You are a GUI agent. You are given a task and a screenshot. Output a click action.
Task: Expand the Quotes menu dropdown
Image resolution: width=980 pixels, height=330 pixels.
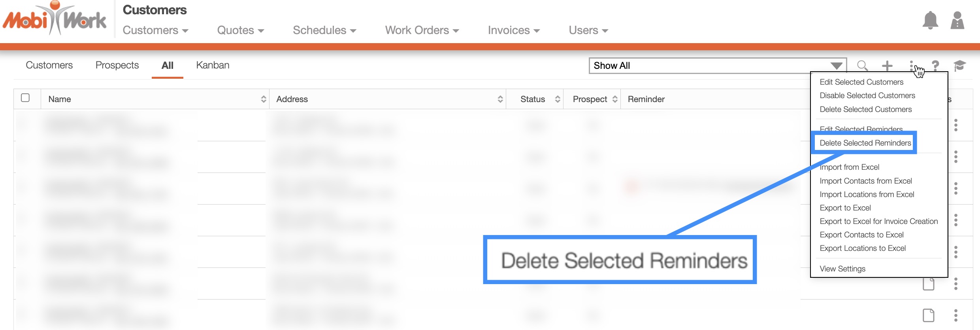click(240, 30)
